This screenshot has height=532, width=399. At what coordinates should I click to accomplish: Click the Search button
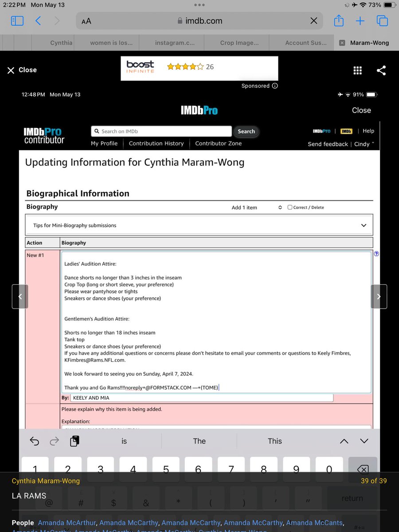coord(246,131)
